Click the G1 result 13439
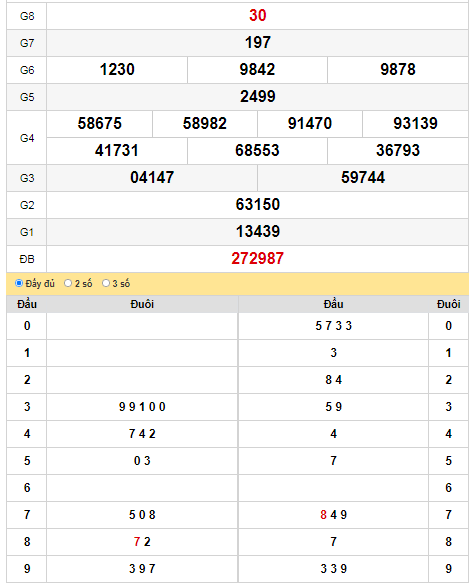471x588 pixels. coord(257,232)
